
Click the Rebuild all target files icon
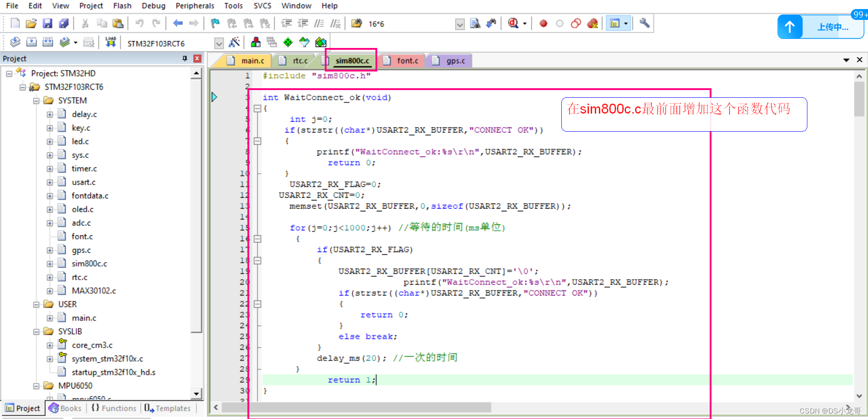pyautogui.click(x=47, y=43)
